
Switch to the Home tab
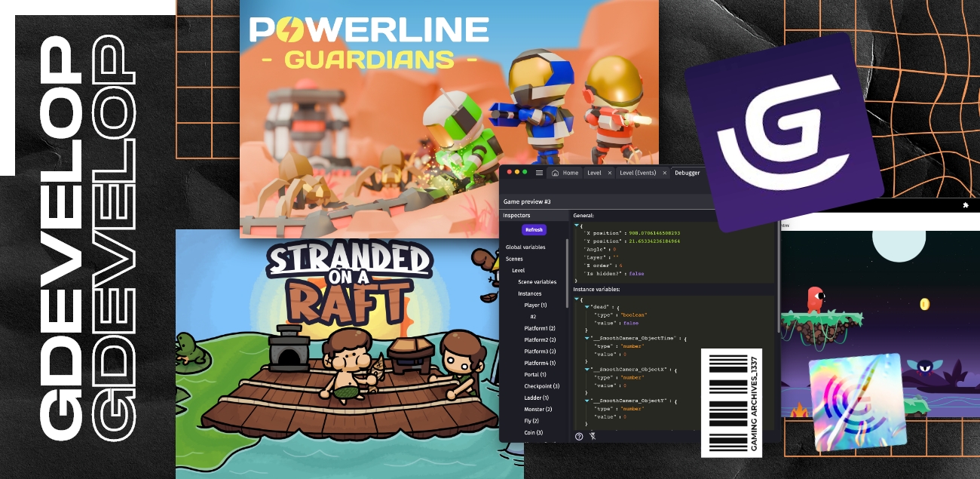point(565,173)
